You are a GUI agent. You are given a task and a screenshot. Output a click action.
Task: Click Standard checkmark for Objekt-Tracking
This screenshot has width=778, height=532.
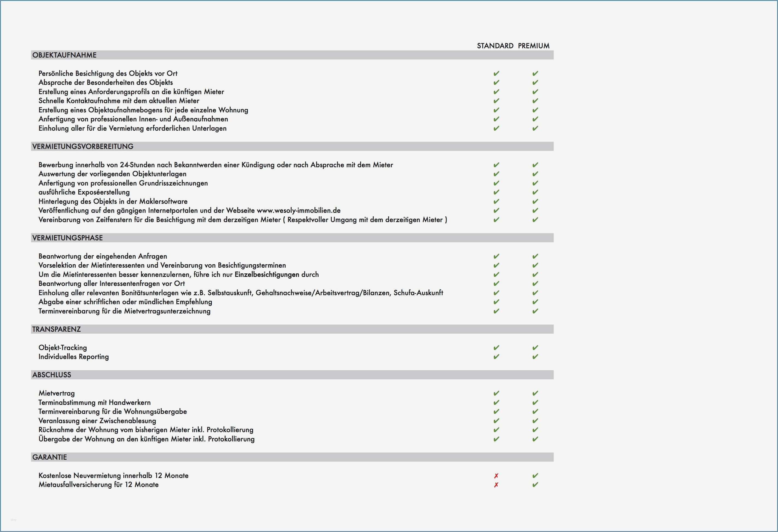(496, 348)
